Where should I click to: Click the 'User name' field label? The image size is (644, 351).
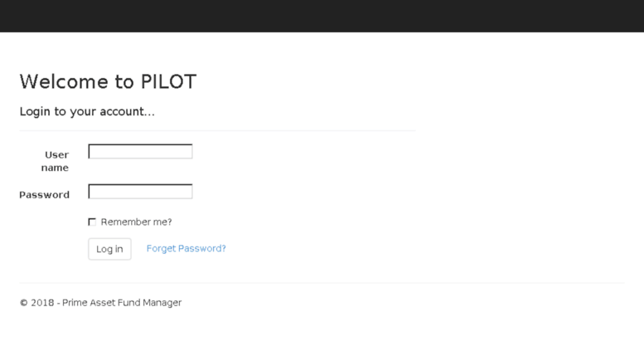click(x=55, y=161)
